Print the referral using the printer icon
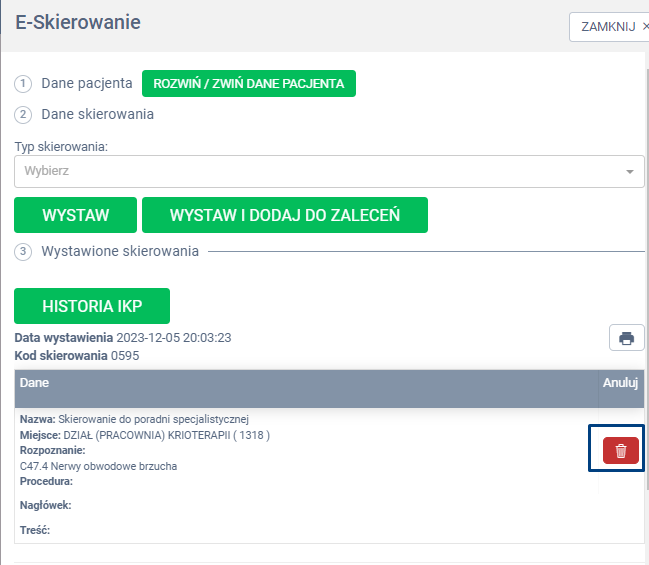649x565 pixels. (626, 338)
